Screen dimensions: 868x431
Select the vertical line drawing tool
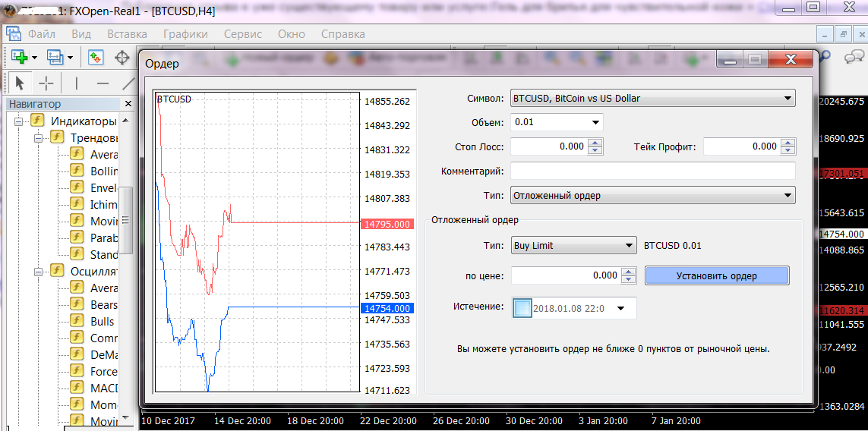pyautogui.click(x=76, y=83)
